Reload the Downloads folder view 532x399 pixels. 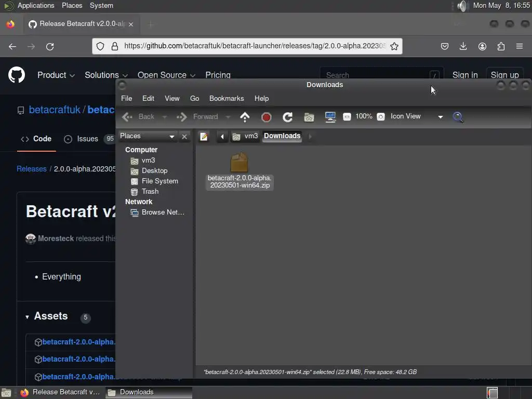coord(288,117)
